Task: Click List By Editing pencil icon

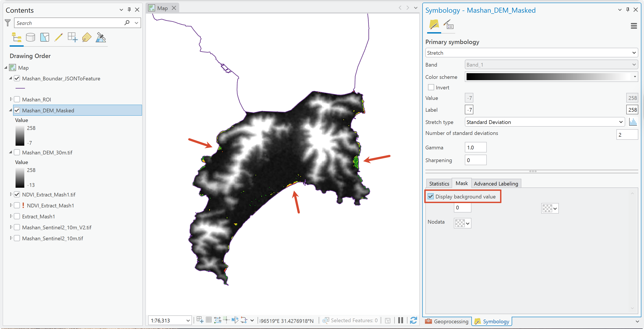Action: pyautogui.click(x=58, y=37)
